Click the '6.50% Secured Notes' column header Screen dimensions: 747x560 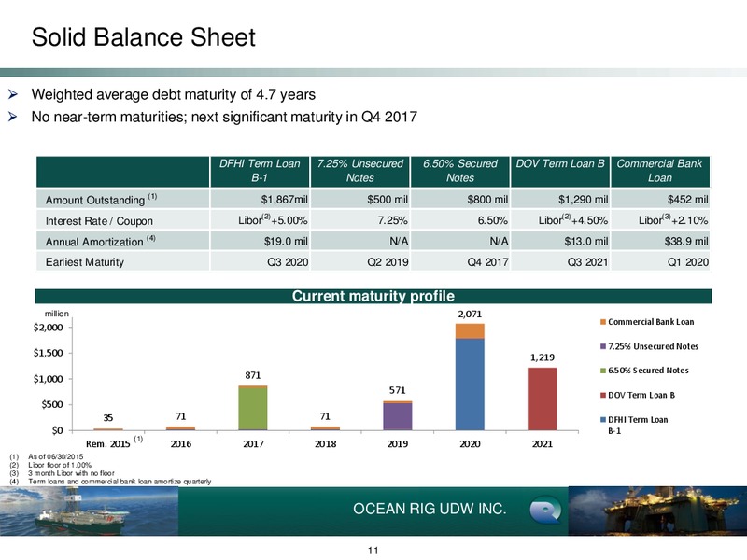(x=459, y=171)
